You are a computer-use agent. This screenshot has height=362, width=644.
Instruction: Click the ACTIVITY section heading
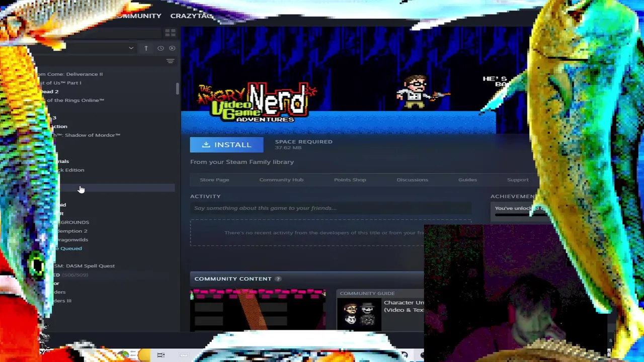(x=205, y=196)
